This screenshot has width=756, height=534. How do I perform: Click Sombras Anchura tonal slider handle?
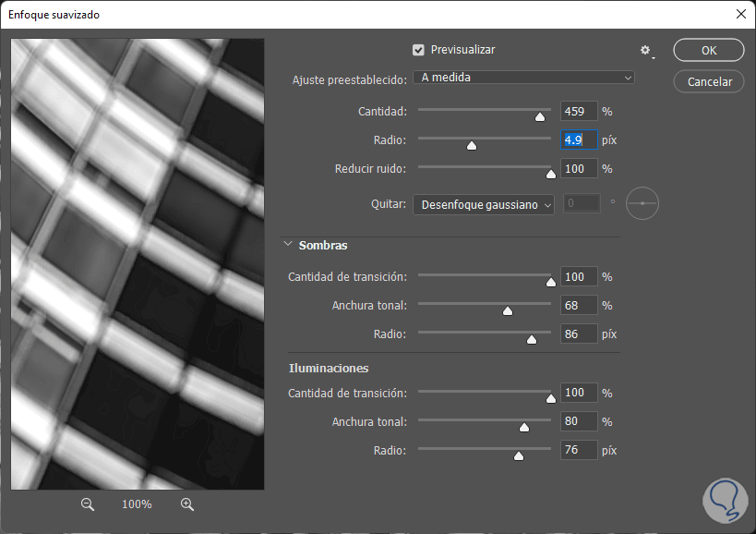click(x=508, y=310)
